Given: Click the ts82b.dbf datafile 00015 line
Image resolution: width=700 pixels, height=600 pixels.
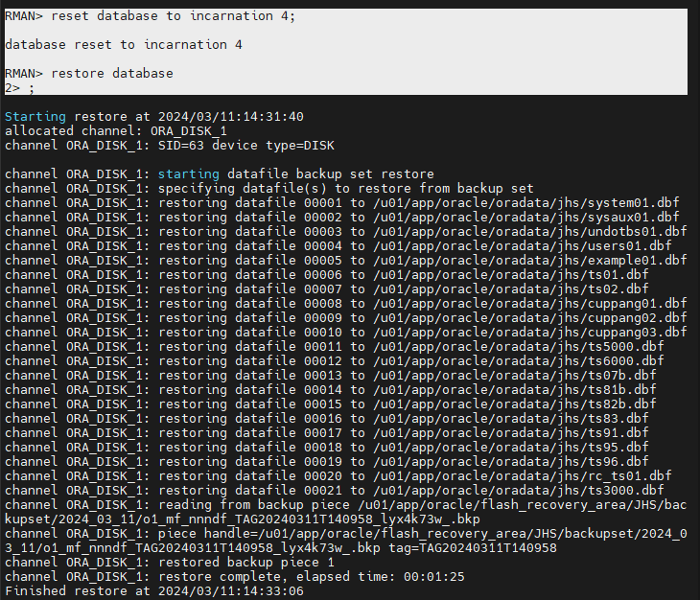Looking at the screenshot, I should [331, 404].
